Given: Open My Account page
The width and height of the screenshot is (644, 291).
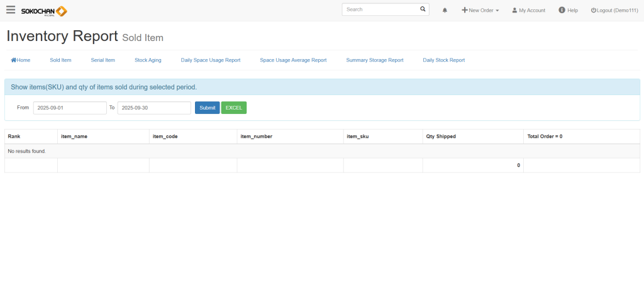Looking at the screenshot, I should pyautogui.click(x=528, y=11).
